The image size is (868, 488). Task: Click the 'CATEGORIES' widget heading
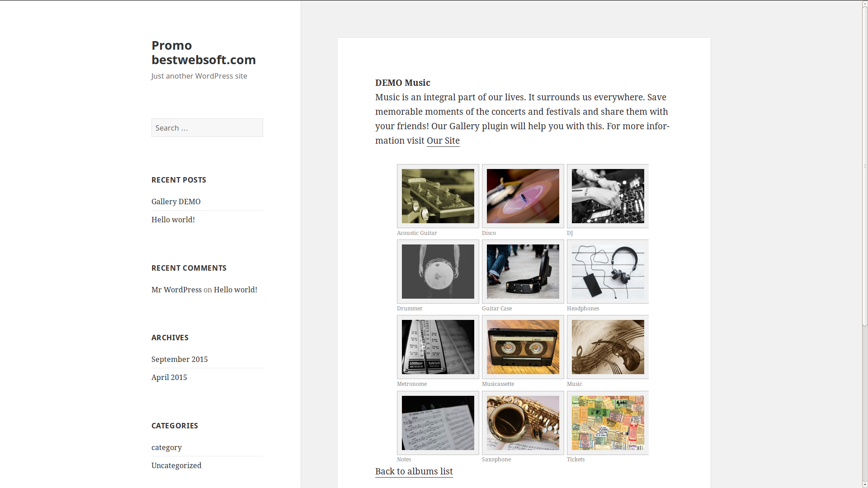click(x=175, y=426)
